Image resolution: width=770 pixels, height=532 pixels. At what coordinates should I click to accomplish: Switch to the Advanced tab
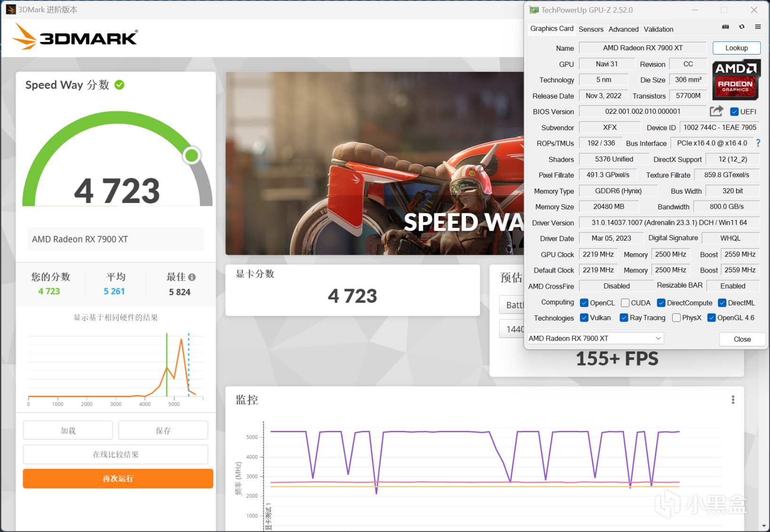pos(623,29)
